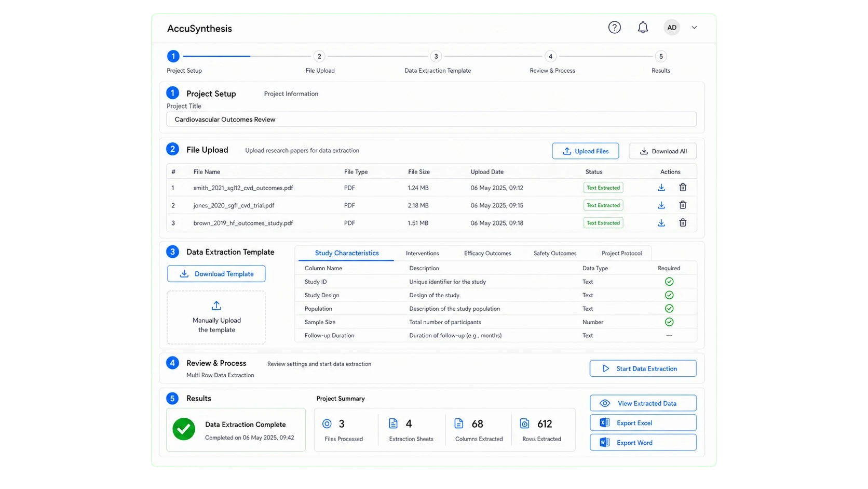Viewport: 868px width, 489px height.
Task: Click step 1 Project Setup in stepper
Action: (x=173, y=57)
